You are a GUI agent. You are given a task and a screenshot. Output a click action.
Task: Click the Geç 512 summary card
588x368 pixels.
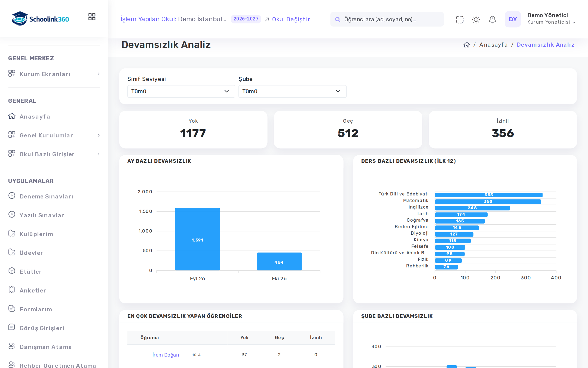348,129
